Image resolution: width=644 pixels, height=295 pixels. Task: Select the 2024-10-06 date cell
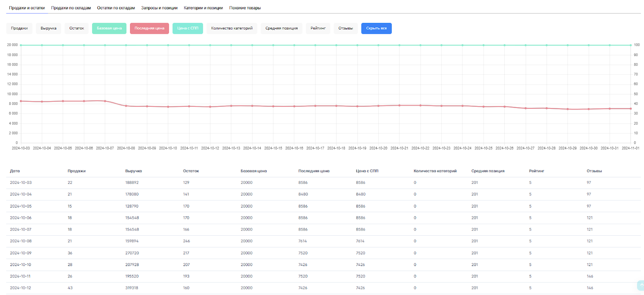(x=21, y=218)
